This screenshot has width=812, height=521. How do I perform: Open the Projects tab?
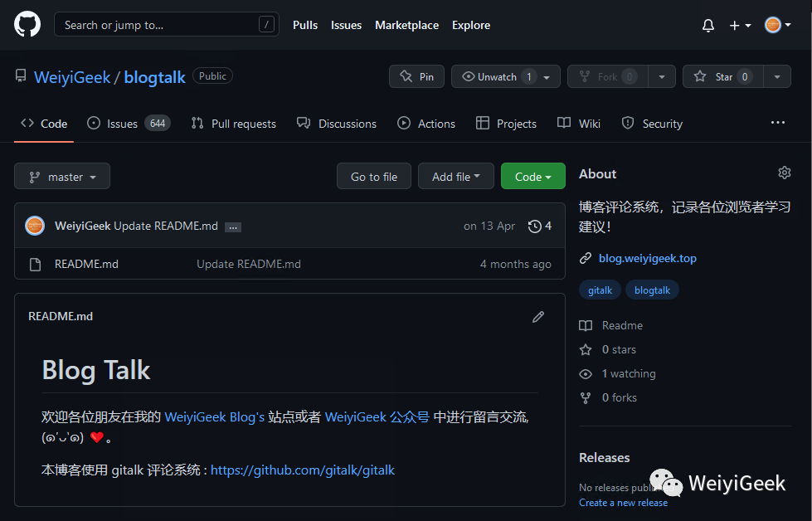[506, 124]
